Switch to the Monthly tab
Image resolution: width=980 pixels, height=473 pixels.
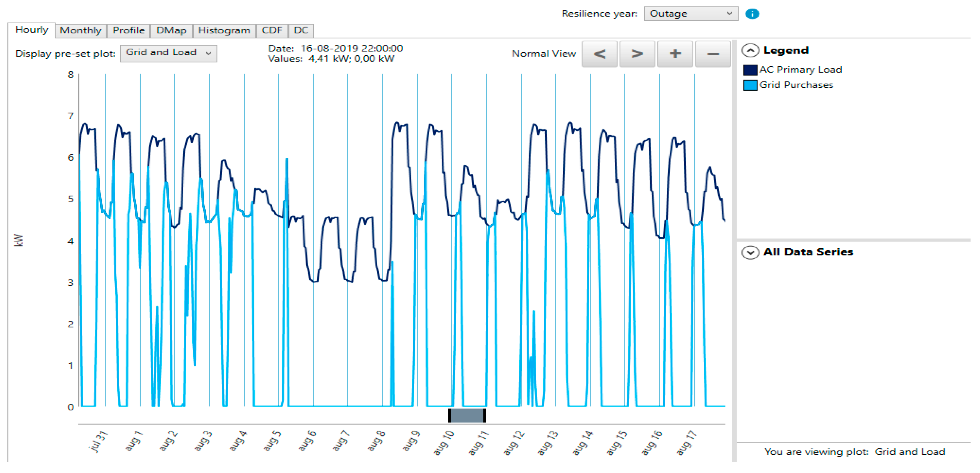[x=81, y=30]
